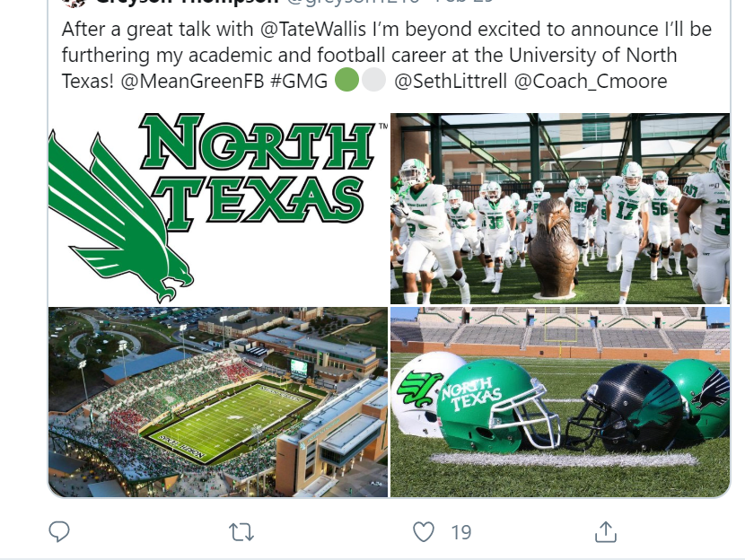Open @TateWallis mention link

click(313, 29)
